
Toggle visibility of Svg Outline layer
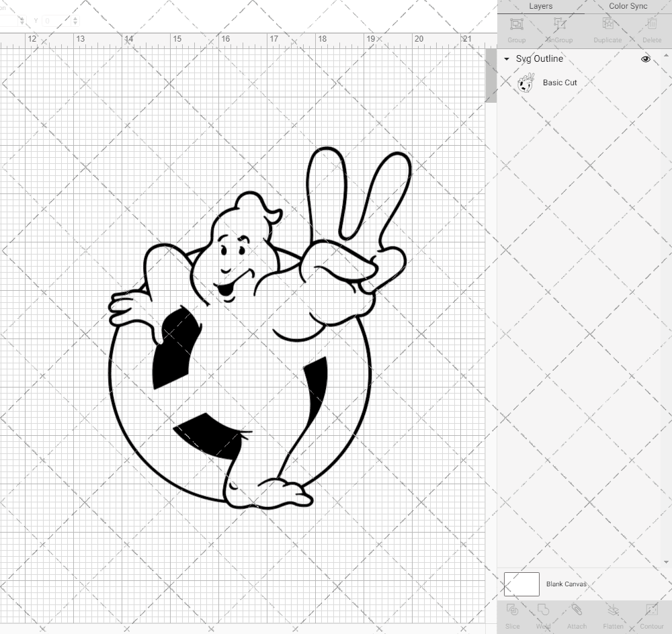pyautogui.click(x=645, y=59)
